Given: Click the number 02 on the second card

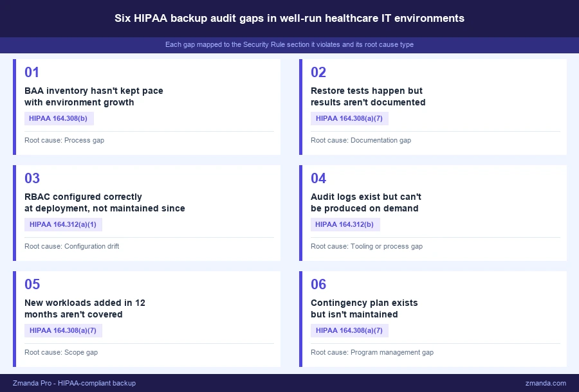Looking at the screenshot, I should point(318,72).
